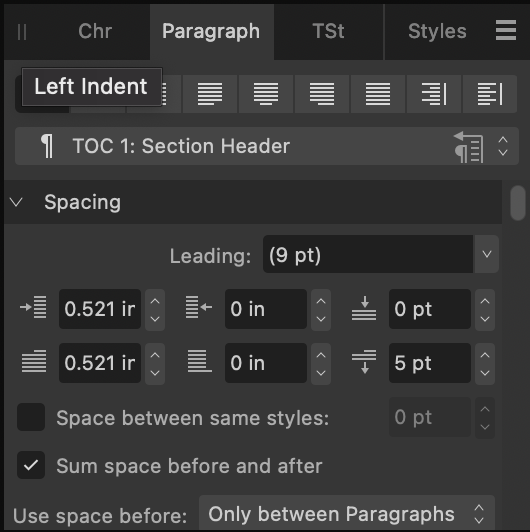The width and height of the screenshot is (530, 532).
Task: Switch to the Styles tab
Action: pyautogui.click(x=437, y=31)
